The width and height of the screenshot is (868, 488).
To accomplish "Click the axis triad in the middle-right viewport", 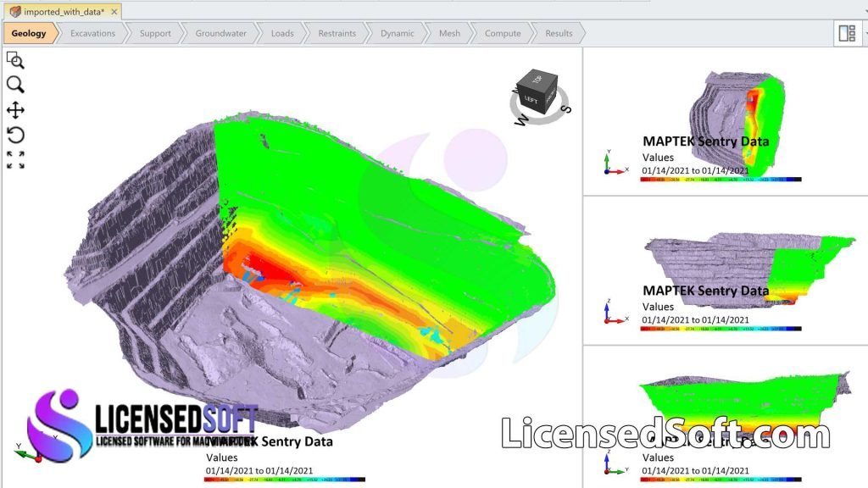I will (614, 312).
